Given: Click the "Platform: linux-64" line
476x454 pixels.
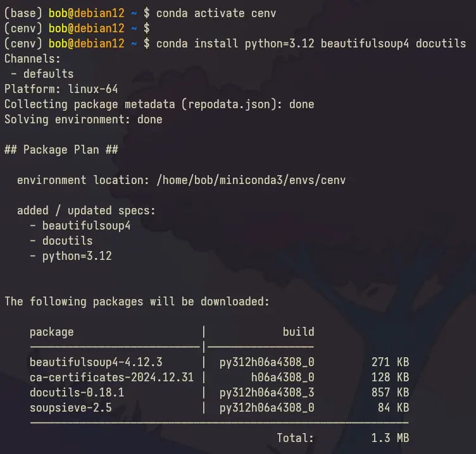Looking at the screenshot, I should click(x=61, y=89).
